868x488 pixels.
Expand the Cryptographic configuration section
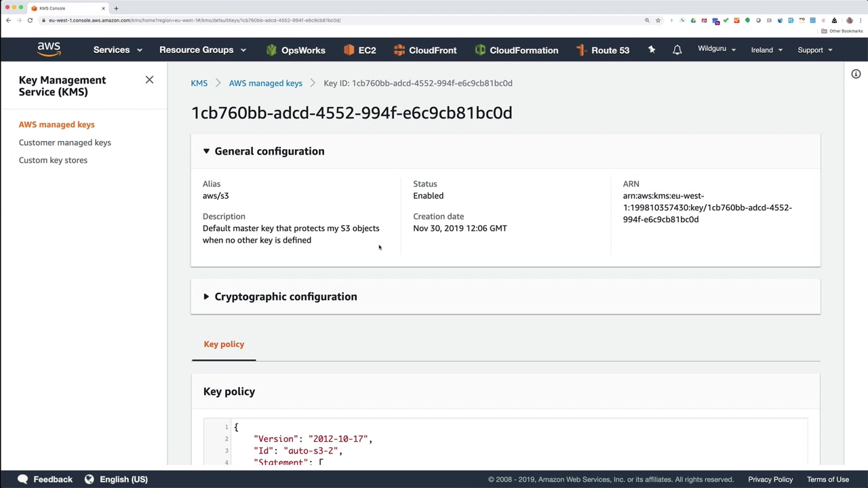click(x=206, y=297)
